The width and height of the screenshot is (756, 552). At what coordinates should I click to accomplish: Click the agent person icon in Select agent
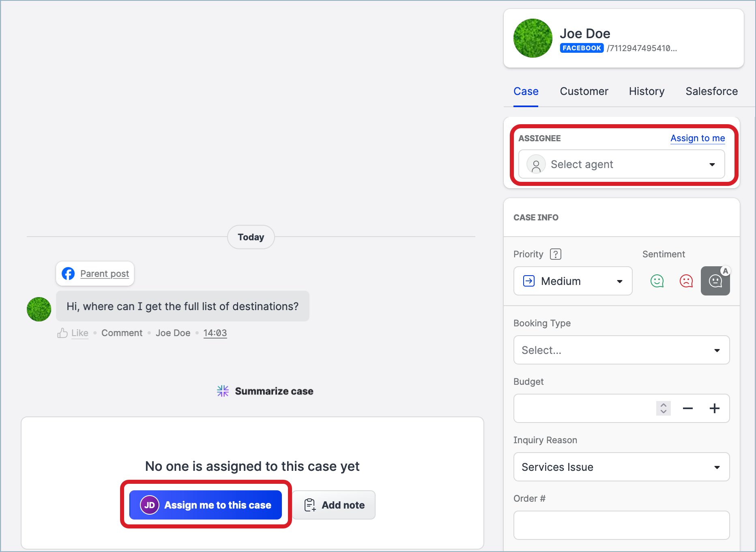(536, 164)
